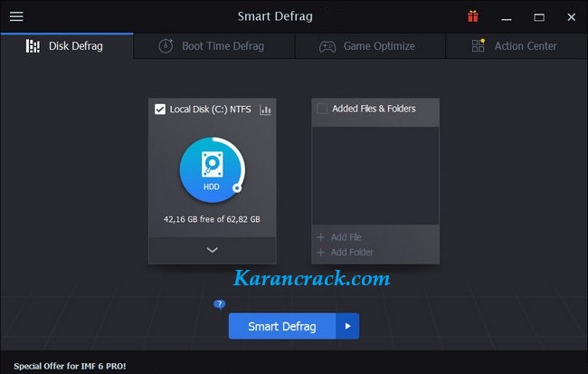Switch to the Boot Time Defrag tab
The height and width of the screenshot is (374, 588).
click(214, 46)
